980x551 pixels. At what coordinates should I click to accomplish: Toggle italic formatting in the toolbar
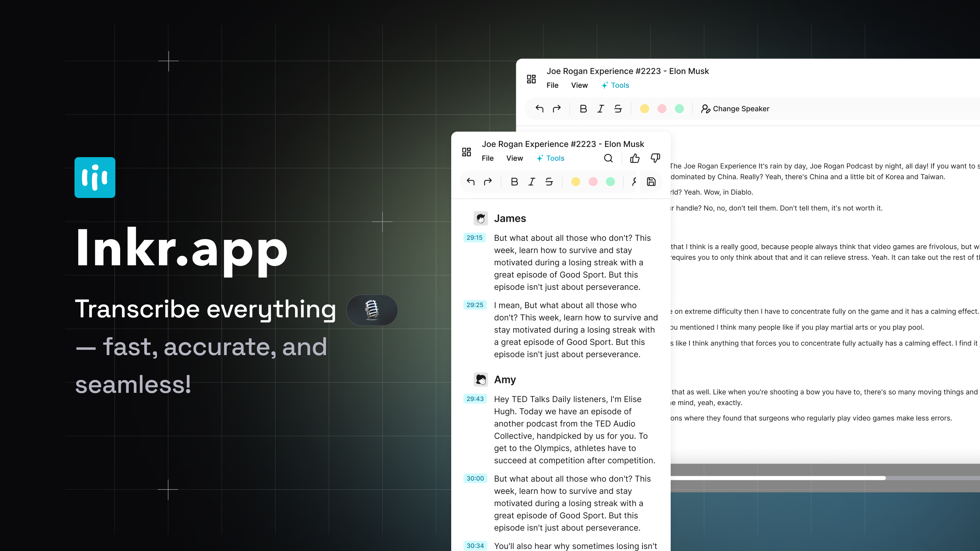(x=532, y=182)
